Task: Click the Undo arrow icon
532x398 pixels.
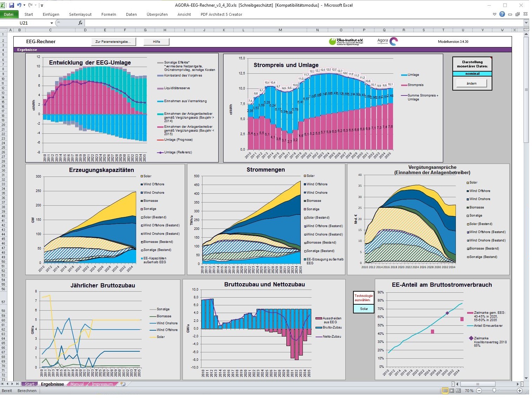Action: [x=19, y=5]
